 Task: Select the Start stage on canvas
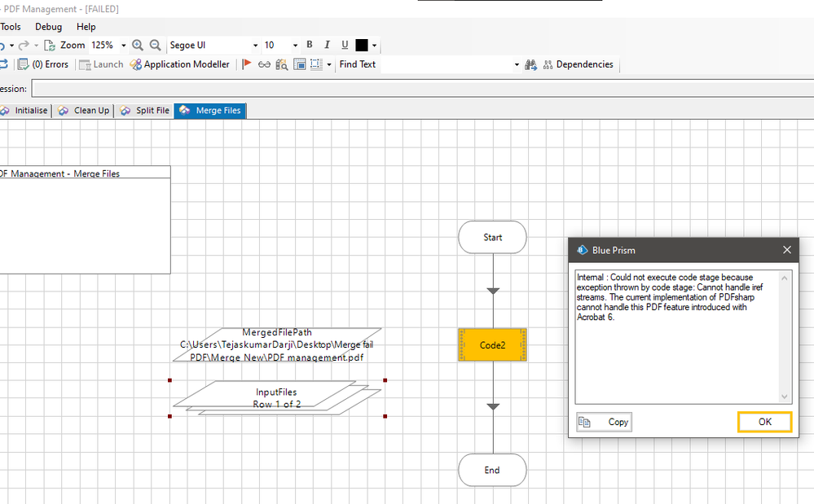tap(493, 238)
